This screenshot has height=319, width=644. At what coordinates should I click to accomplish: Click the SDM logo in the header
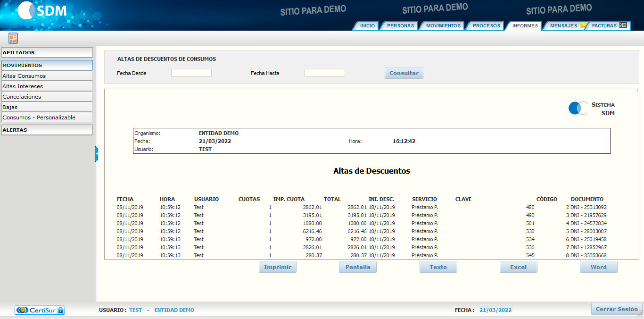pyautogui.click(x=43, y=10)
